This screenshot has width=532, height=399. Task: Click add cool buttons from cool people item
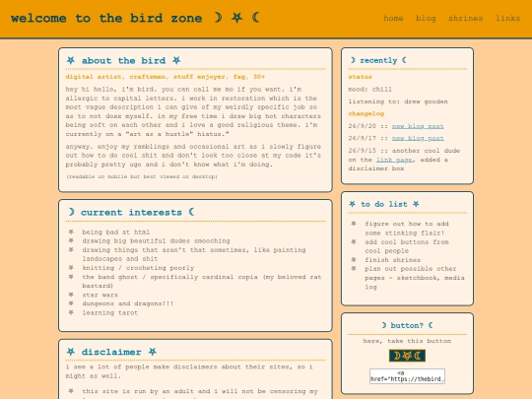(x=407, y=246)
